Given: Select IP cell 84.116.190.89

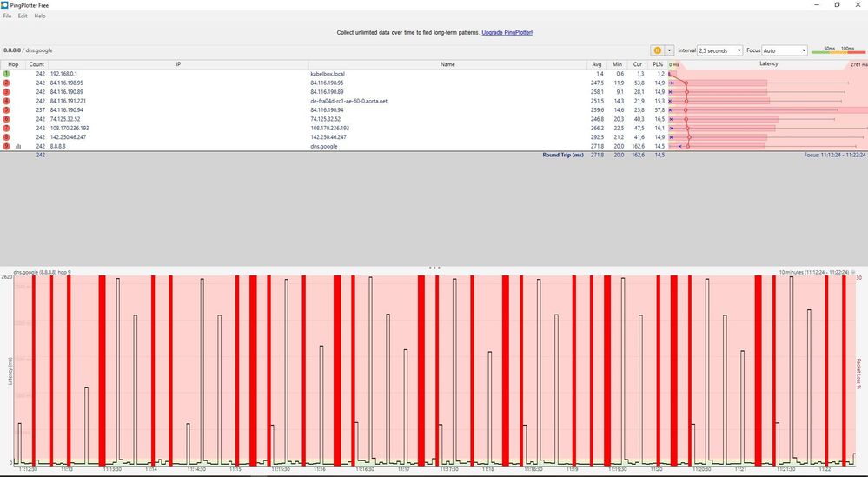Looking at the screenshot, I should pyautogui.click(x=67, y=92).
